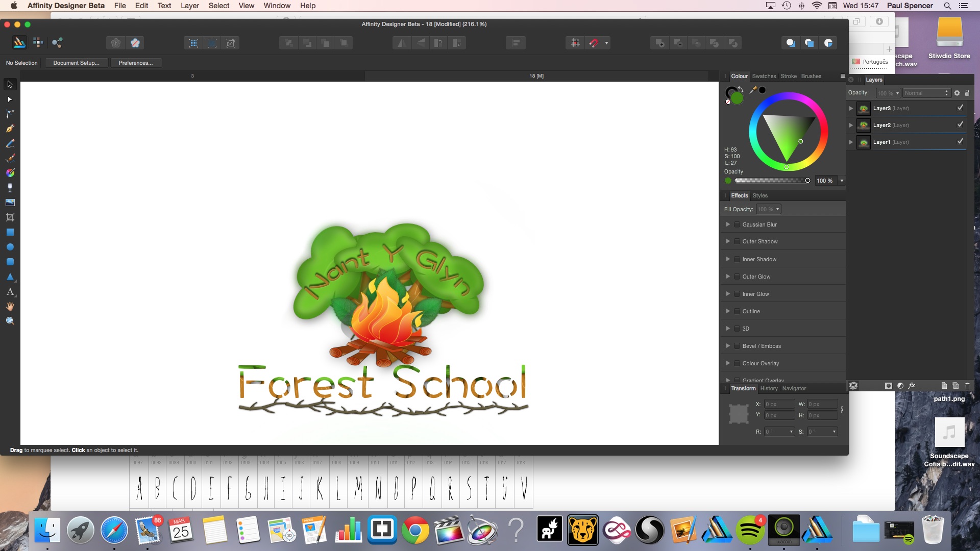Choose the Zoom tool magnifier

pyautogui.click(x=10, y=321)
